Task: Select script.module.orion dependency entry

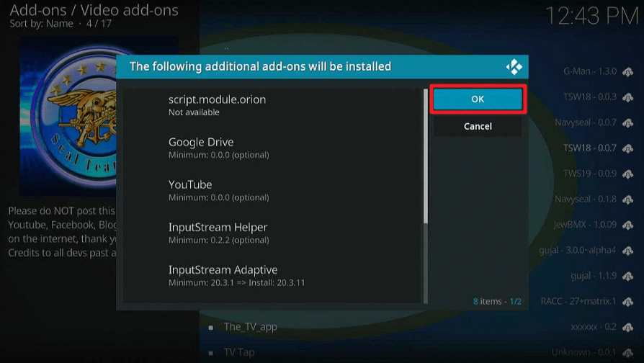Action: coord(272,106)
